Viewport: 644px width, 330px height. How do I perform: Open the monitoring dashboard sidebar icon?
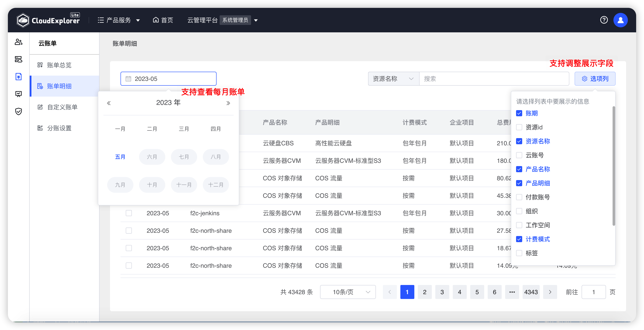pos(18,94)
